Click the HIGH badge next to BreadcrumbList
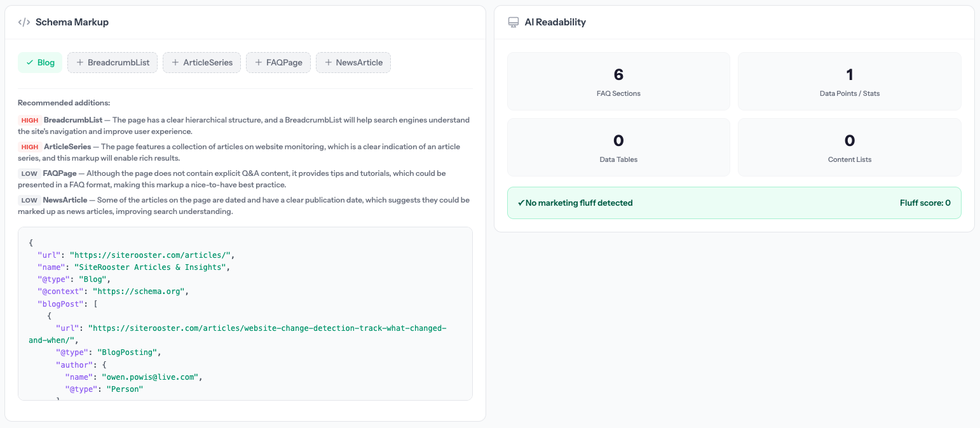The image size is (980, 428). click(29, 119)
